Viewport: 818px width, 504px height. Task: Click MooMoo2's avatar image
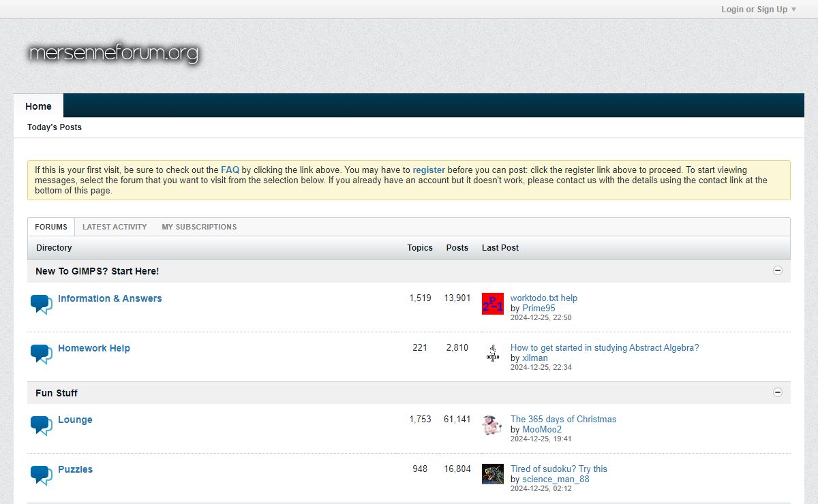pos(492,425)
